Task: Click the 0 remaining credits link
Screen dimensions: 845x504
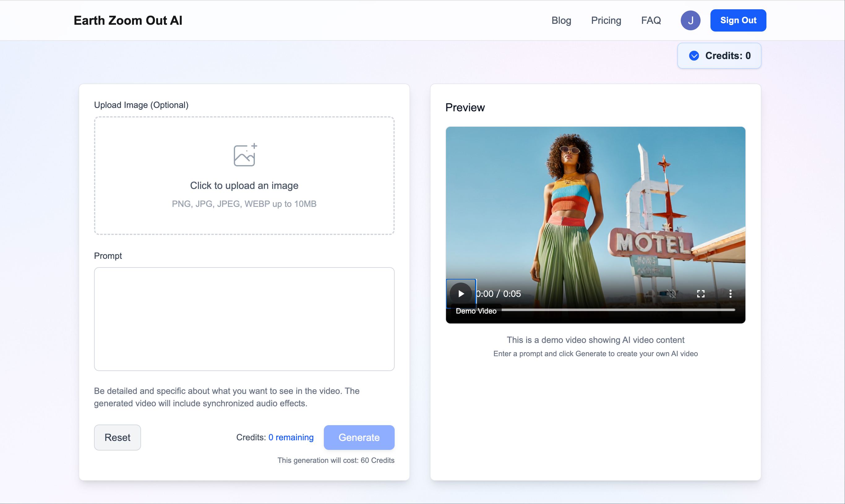Action: (291, 438)
